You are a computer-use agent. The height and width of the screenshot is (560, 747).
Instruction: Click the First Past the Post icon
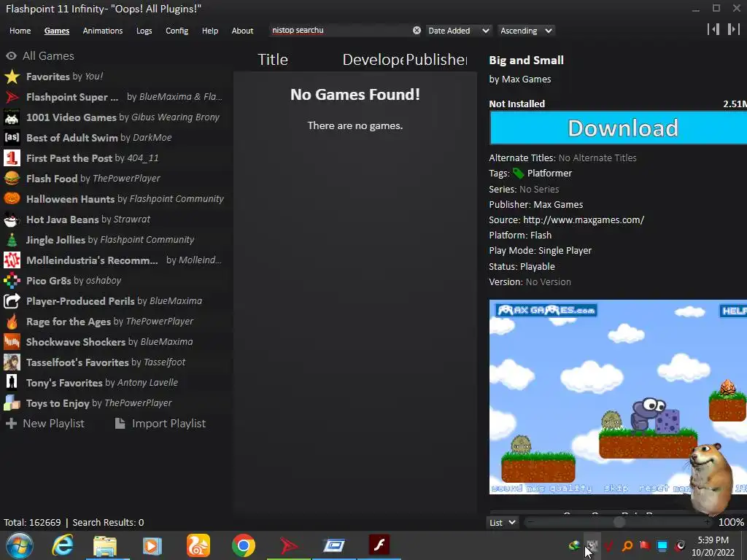click(12, 158)
